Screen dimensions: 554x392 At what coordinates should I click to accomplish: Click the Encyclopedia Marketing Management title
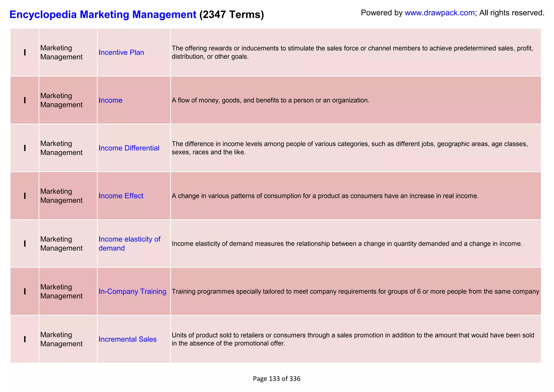(103, 14)
